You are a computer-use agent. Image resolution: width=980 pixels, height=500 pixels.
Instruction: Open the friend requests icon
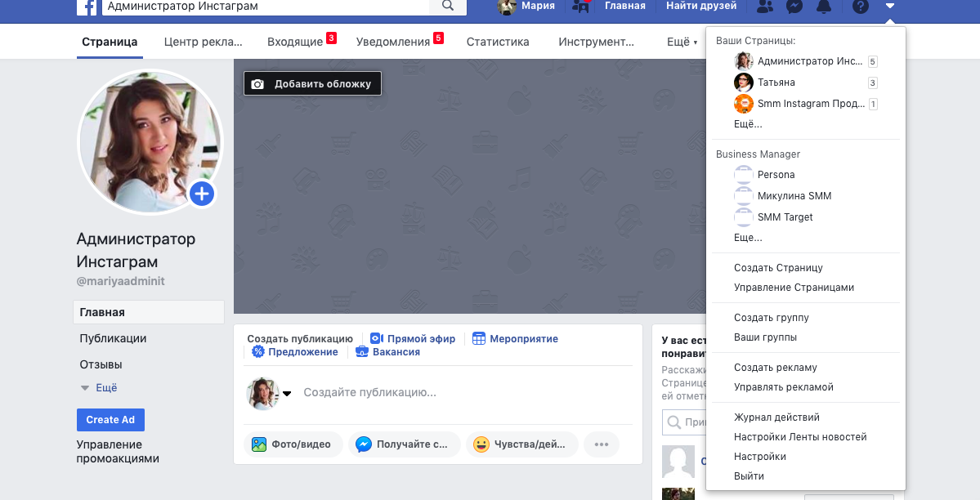pos(764,7)
